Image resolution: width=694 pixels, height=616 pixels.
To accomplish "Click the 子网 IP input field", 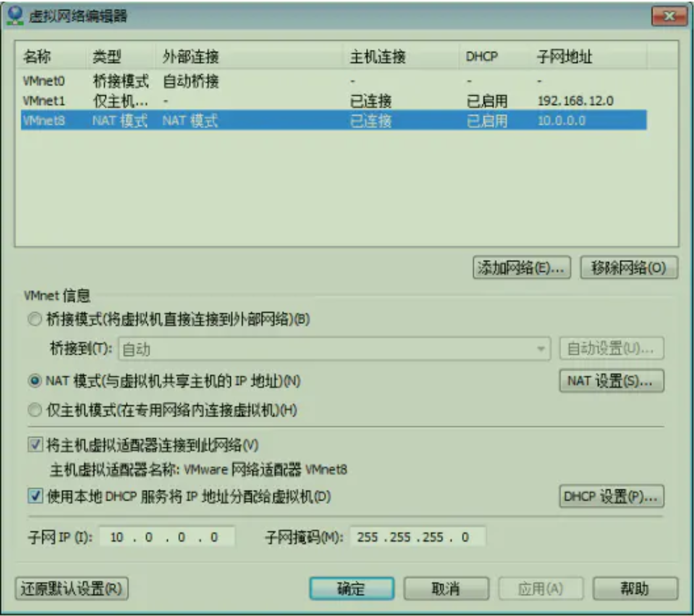I will 167,537.
